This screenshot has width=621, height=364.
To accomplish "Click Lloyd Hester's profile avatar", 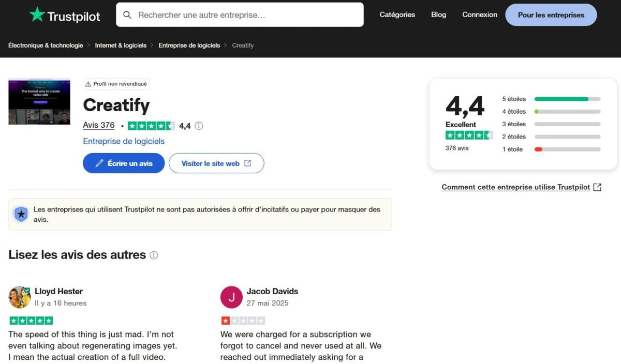I will [20, 297].
